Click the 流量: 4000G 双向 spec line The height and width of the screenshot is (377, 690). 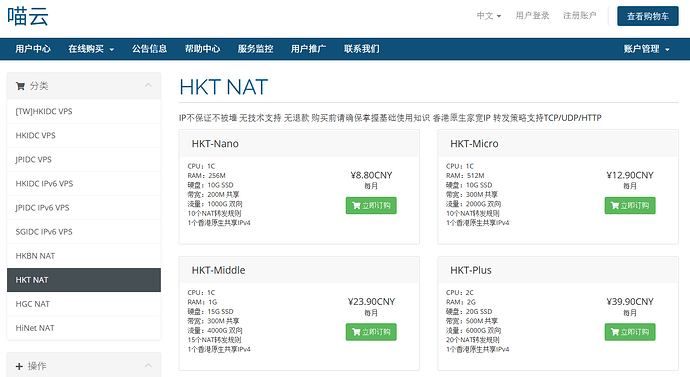pyautogui.click(x=215, y=330)
